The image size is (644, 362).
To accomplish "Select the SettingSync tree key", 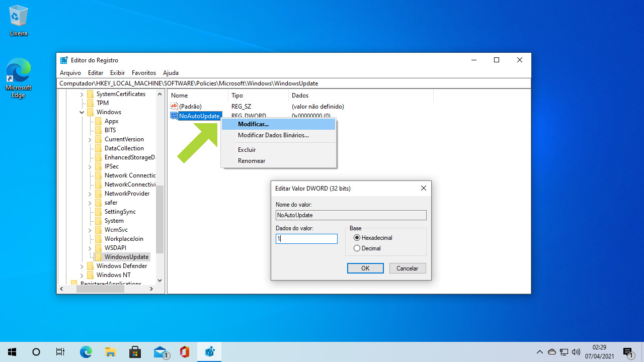I will [x=120, y=212].
